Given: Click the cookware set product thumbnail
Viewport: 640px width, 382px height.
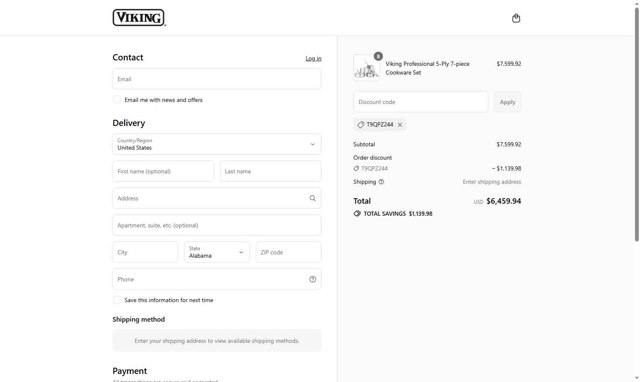Looking at the screenshot, I should [x=366, y=68].
